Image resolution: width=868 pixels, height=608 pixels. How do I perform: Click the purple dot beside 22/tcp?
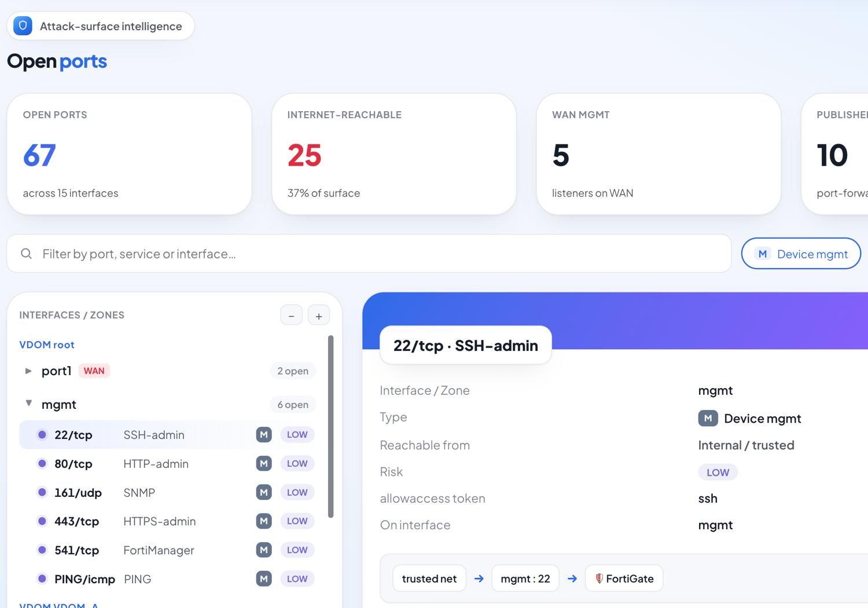(42, 435)
